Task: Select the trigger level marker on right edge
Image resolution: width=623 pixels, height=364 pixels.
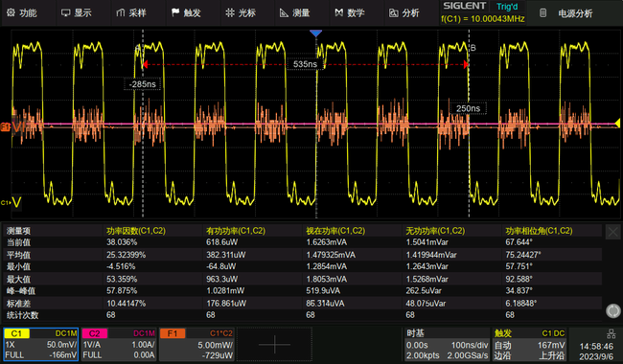Action: [617, 124]
